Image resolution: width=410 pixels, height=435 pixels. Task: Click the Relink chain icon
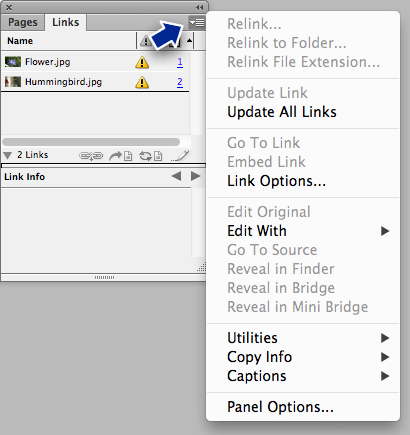(91, 156)
